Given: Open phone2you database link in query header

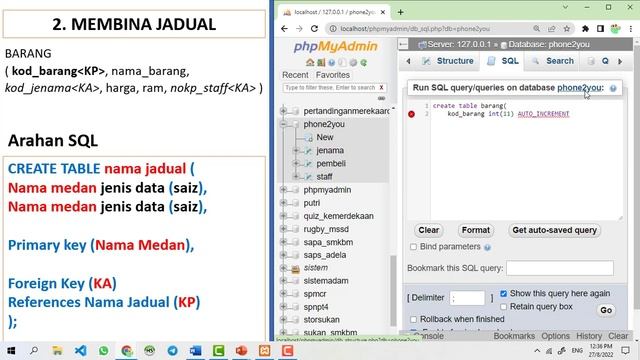Looking at the screenshot, I should tap(579, 88).
